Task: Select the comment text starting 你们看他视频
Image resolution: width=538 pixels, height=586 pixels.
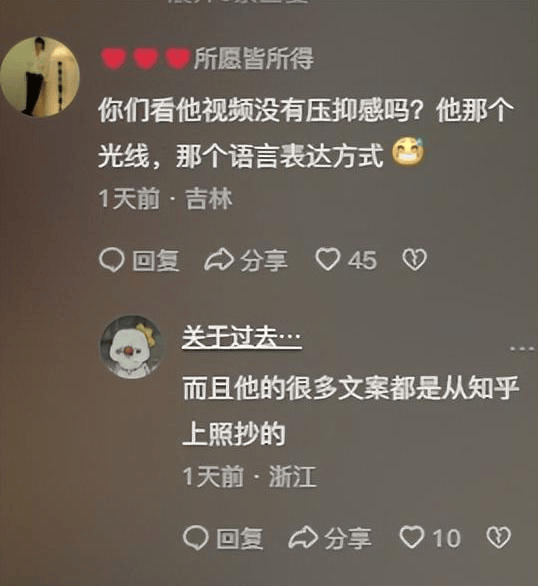Action: 306,133
